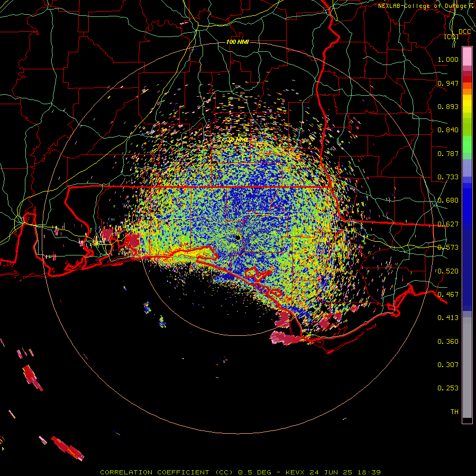Click the bright green band of the color bar

(467, 144)
